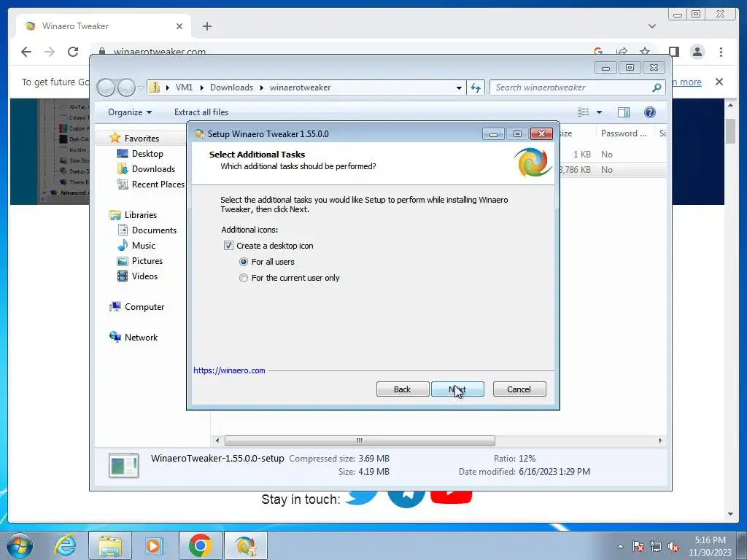This screenshot has width=747, height=560.
Task: Click the Explorer forward navigation button
Action: click(126, 87)
